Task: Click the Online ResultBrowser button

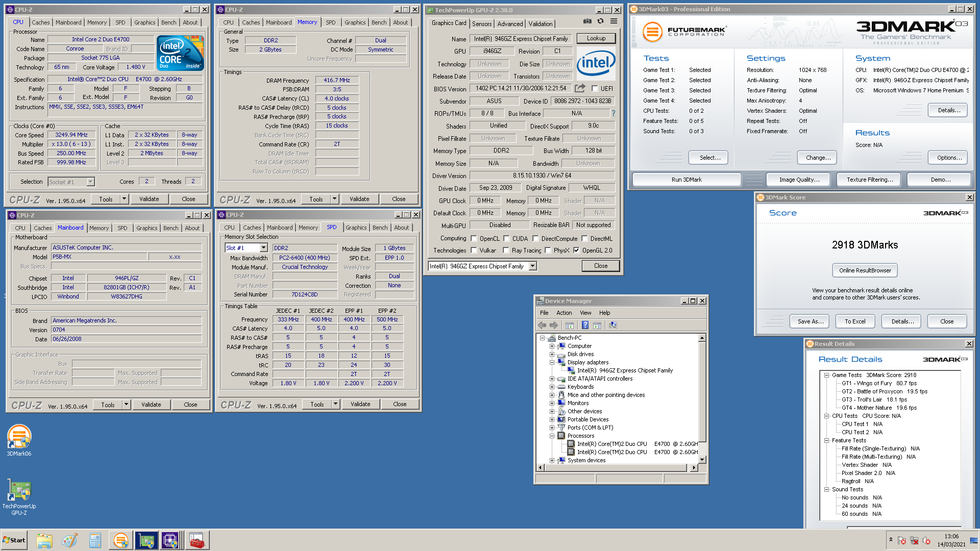Action: (865, 270)
